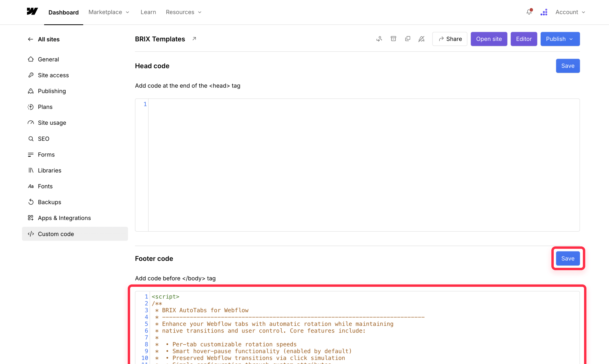Click the Plans upgrade icon
This screenshot has height=364, width=609.
pyautogui.click(x=31, y=107)
